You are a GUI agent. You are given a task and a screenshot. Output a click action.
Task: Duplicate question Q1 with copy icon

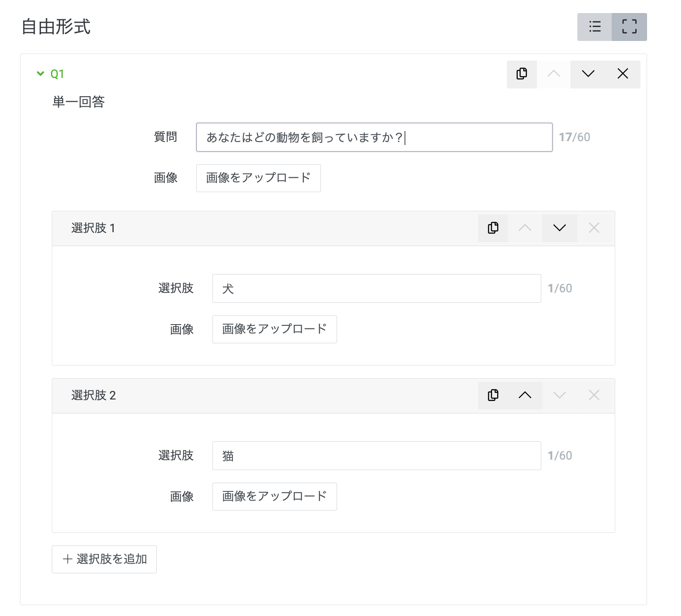point(522,74)
